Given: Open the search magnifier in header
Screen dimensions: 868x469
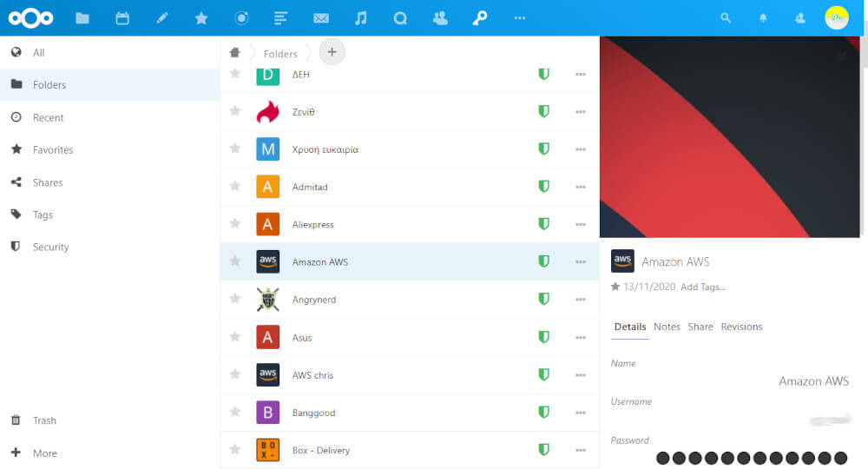Looking at the screenshot, I should (x=725, y=18).
